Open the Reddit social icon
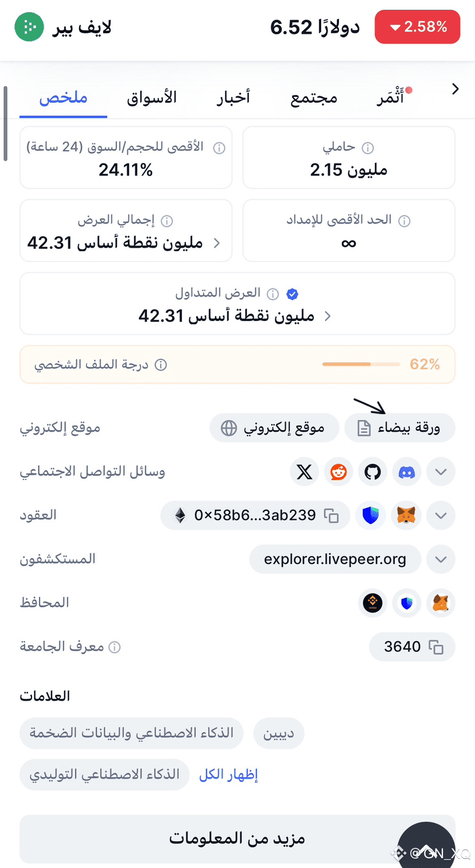475x868 pixels. [x=338, y=472]
